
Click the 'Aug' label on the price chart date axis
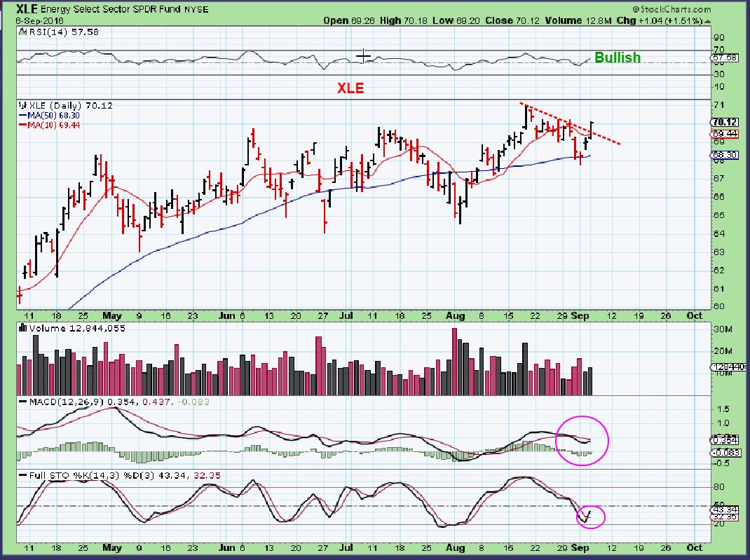pos(455,315)
